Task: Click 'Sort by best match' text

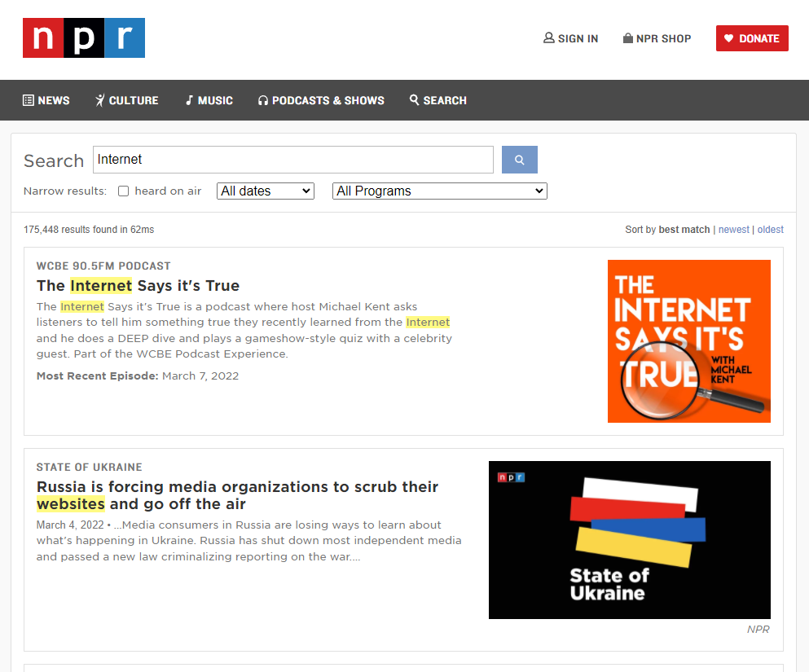Action: 667,230
